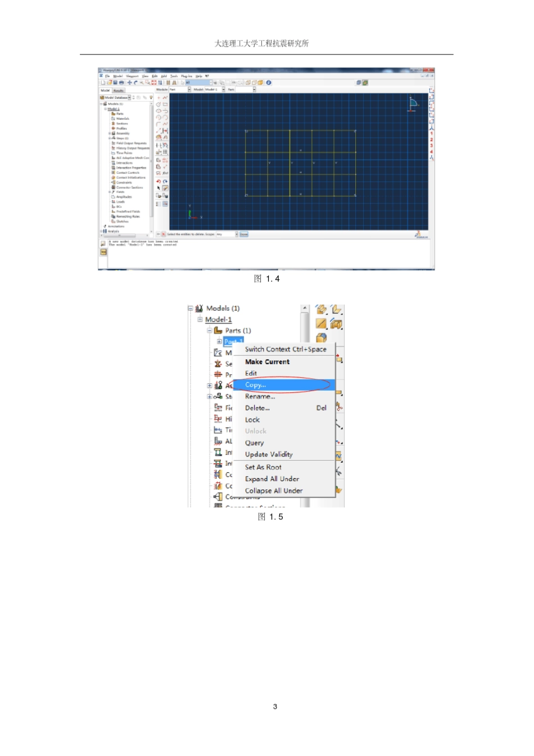534x756 pixels.
Task: Expand the Steps node beside the context menu
Action: [210, 397]
